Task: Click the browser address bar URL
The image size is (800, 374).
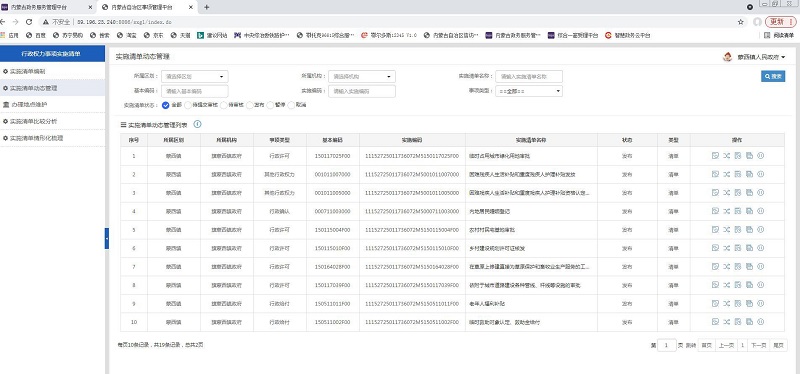Action: (x=124, y=22)
